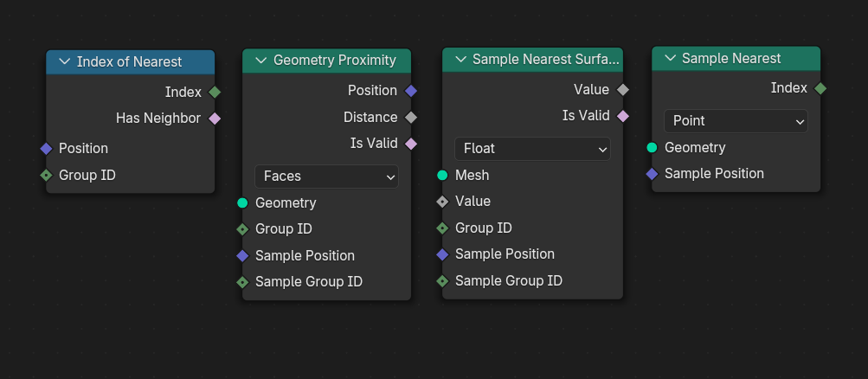Image resolution: width=868 pixels, height=379 pixels.
Task: Click Sample Group ID socket on Sample Nearest Surface
Action: [x=442, y=281]
